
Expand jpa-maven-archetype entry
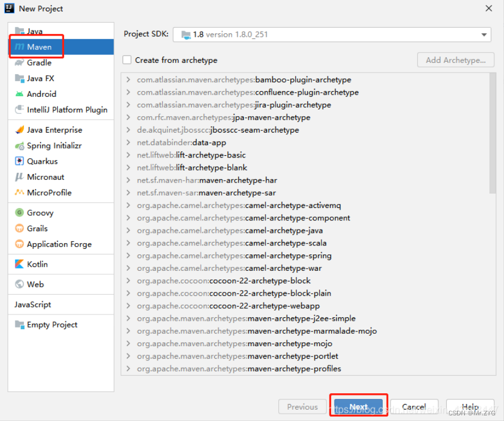[128, 117]
